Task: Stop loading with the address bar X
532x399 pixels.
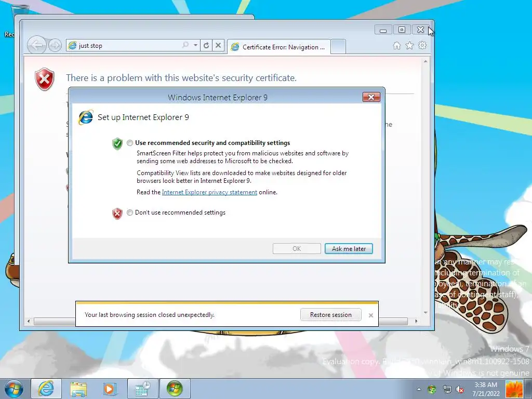Action: (218, 45)
